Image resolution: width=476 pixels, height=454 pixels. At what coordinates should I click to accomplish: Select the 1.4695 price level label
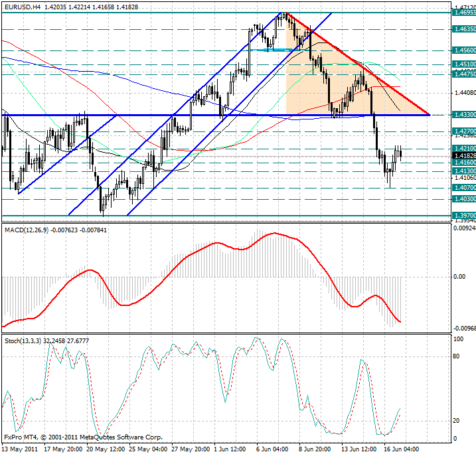[464, 13]
